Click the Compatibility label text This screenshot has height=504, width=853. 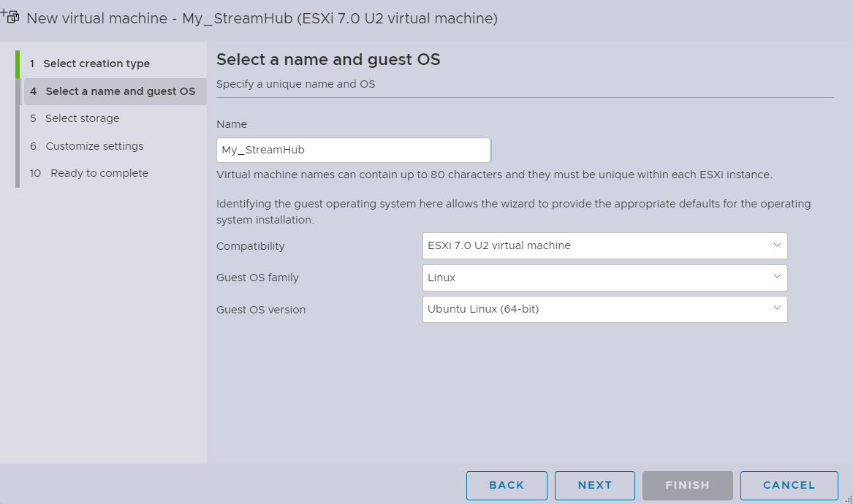(251, 246)
